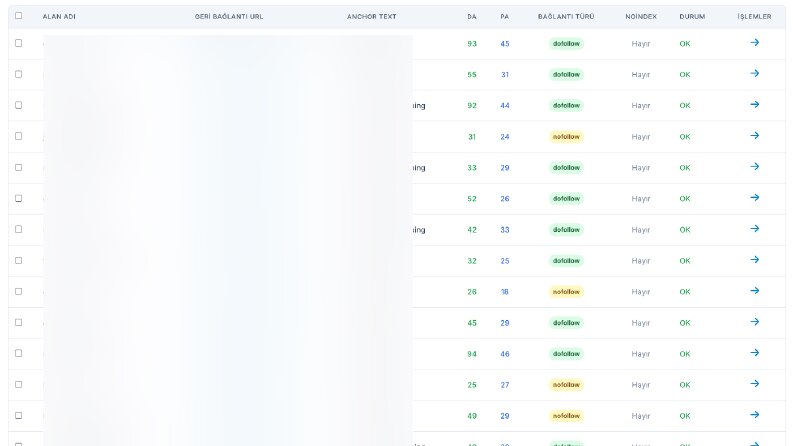This screenshot has height=446, width=793.
Task: Click the PA value 44
Action: pyautogui.click(x=505, y=106)
